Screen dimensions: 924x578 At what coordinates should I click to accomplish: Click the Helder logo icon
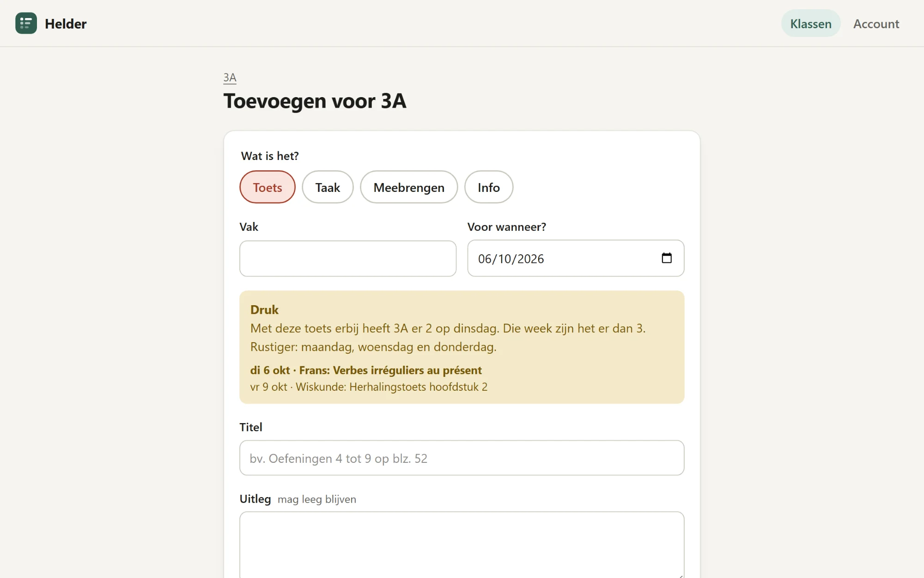tap(26, 23)
